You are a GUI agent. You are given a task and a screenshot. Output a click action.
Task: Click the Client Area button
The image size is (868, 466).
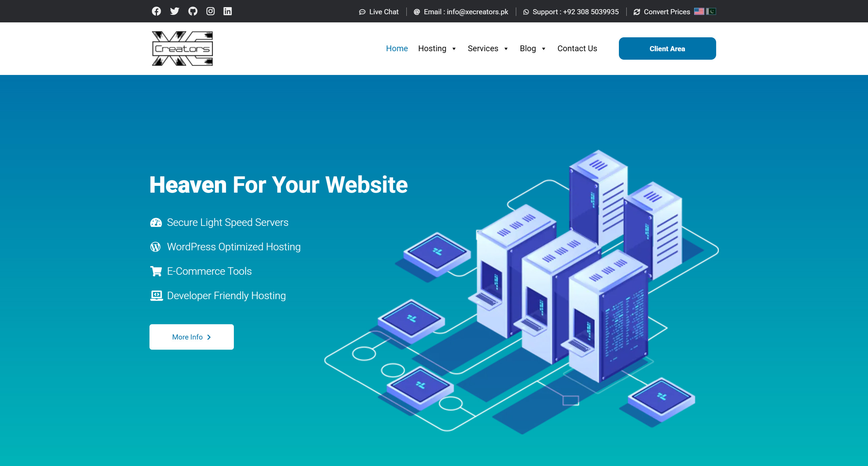point(667,48)
